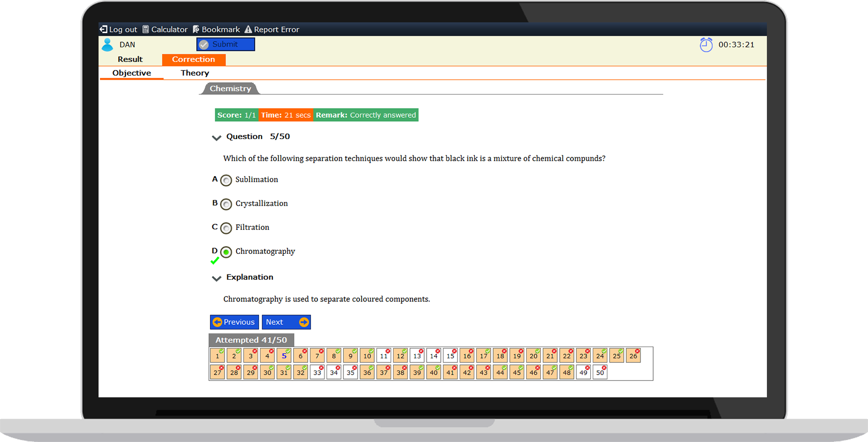
Task: Click the alarm clock timer icon
Action: point(706,45)
